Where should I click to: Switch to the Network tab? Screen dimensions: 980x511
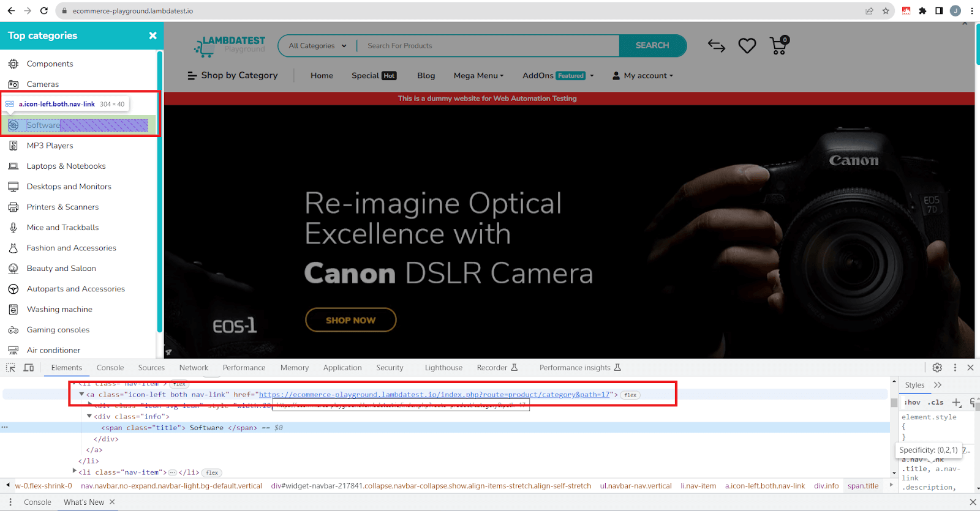tap(194, 368)
